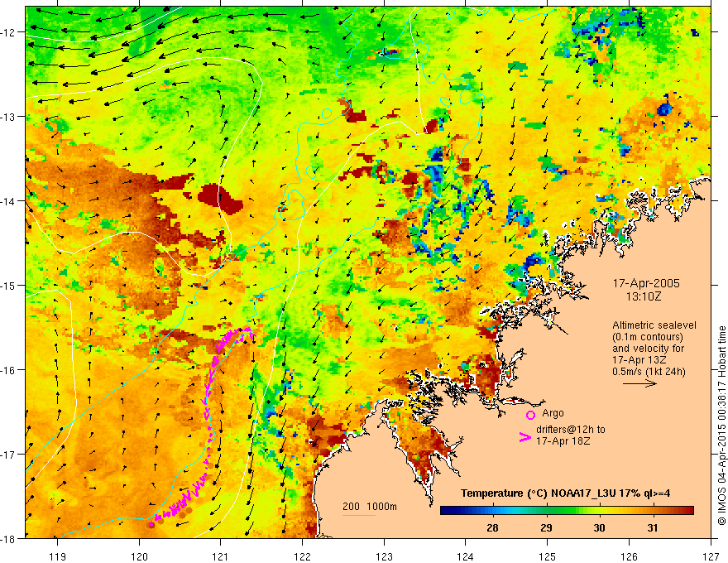Click the large dark red patch near -14 latitude
Image resolution: width=728 pixels, height=563 pixels.
click(x=220, y=199)
